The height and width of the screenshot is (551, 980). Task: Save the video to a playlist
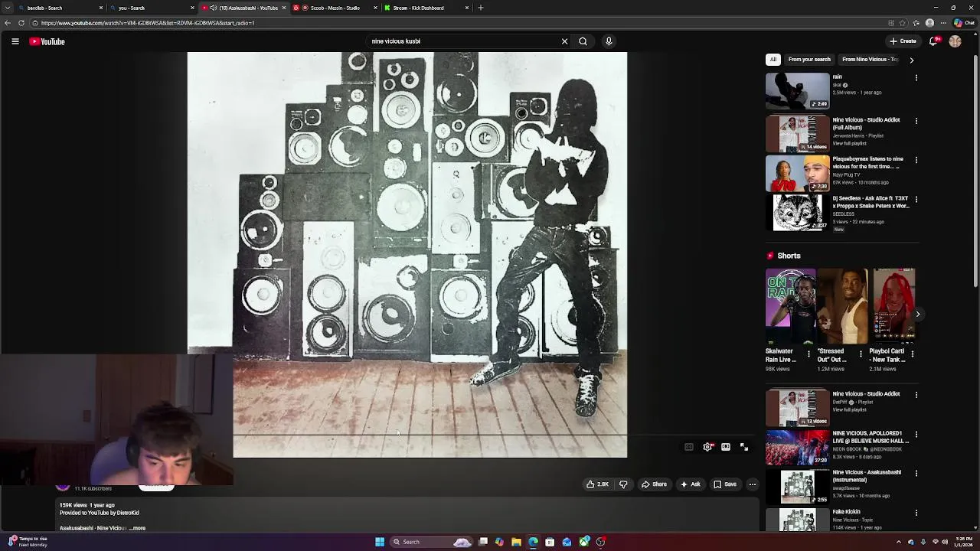pos(725,484)
